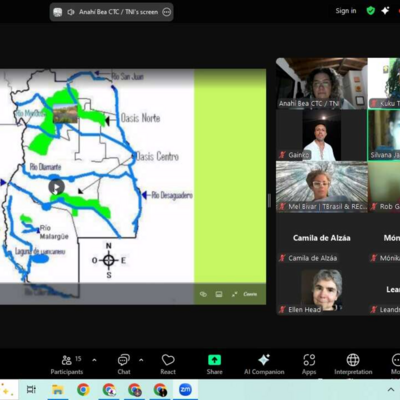
Task: Expand the Chat options caret
Action: (141, 360)
